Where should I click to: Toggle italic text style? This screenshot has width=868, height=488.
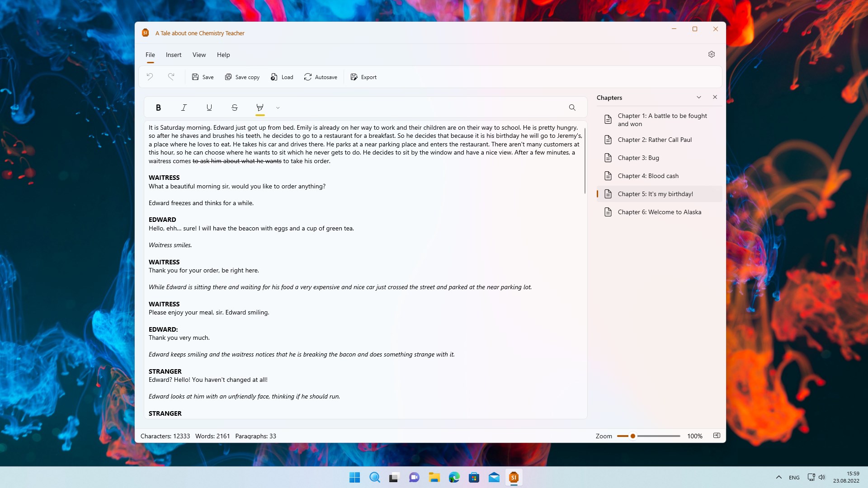tap(184, 108)
